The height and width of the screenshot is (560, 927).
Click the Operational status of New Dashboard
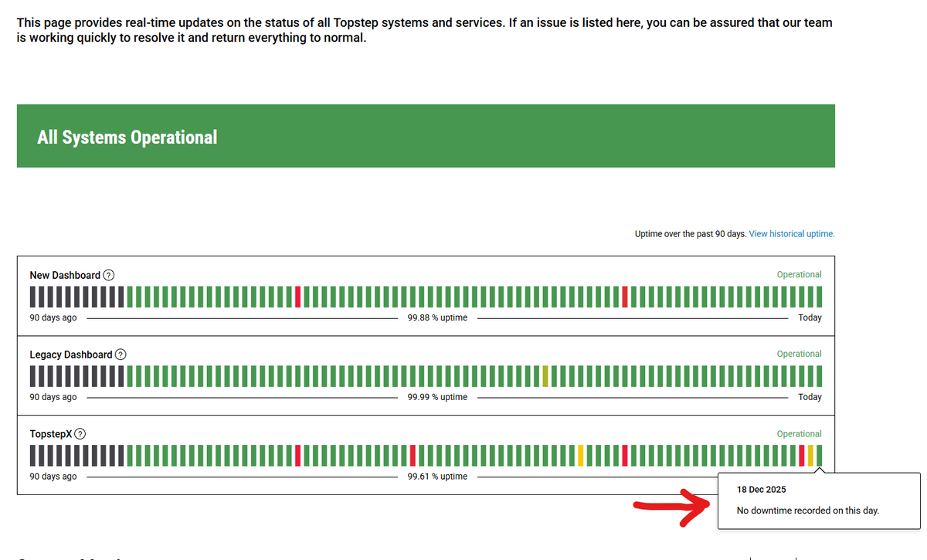799,274
